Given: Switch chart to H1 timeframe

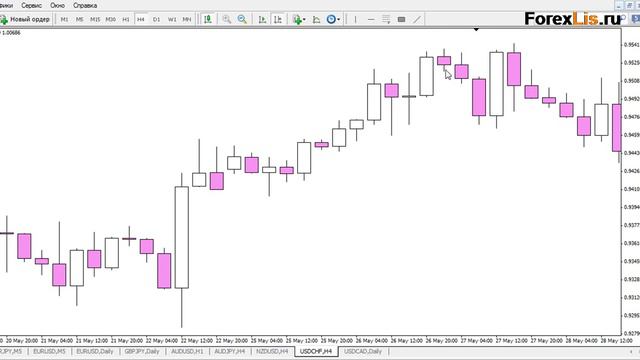Looking at the screenshot, I should [126, 19].
